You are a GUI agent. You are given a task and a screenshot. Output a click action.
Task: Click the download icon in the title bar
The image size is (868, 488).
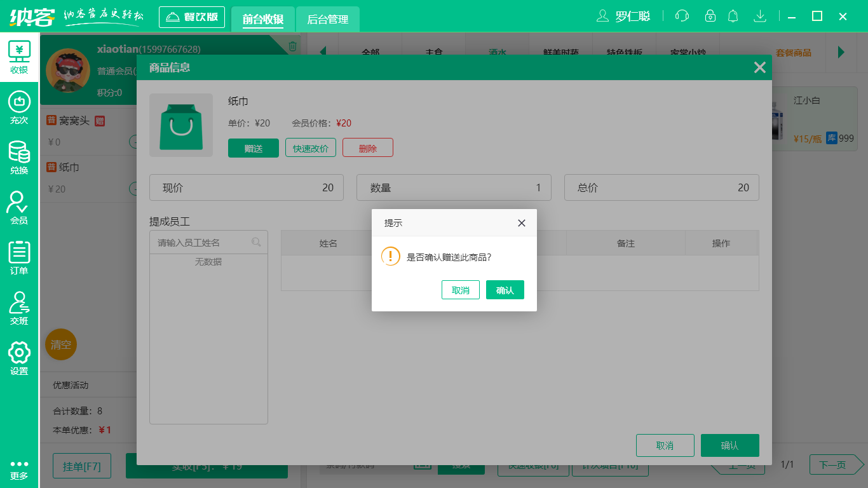coord(760,15)
